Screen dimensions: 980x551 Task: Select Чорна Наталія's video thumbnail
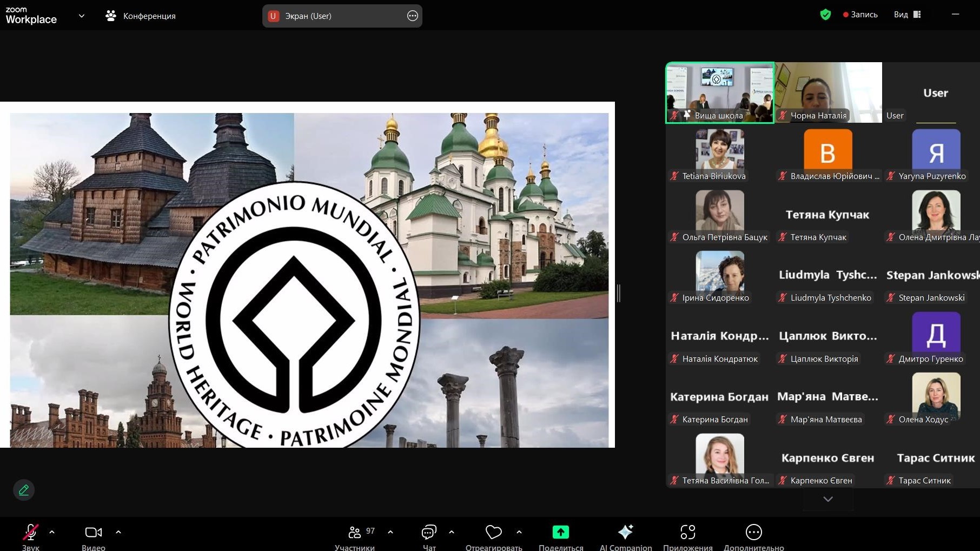tap(828, 92)
